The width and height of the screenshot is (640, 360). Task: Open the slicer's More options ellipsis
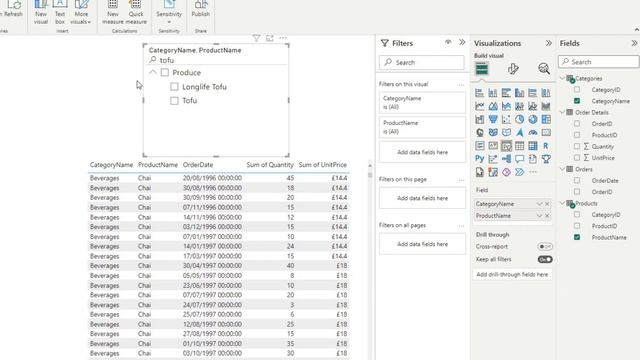pos(283,38)
